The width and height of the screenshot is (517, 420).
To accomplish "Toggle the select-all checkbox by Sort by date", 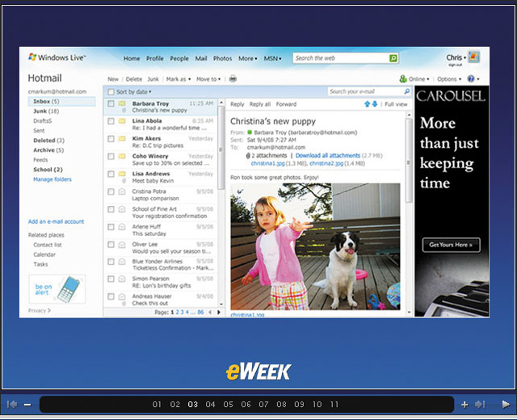I will (x=110, y=92).
